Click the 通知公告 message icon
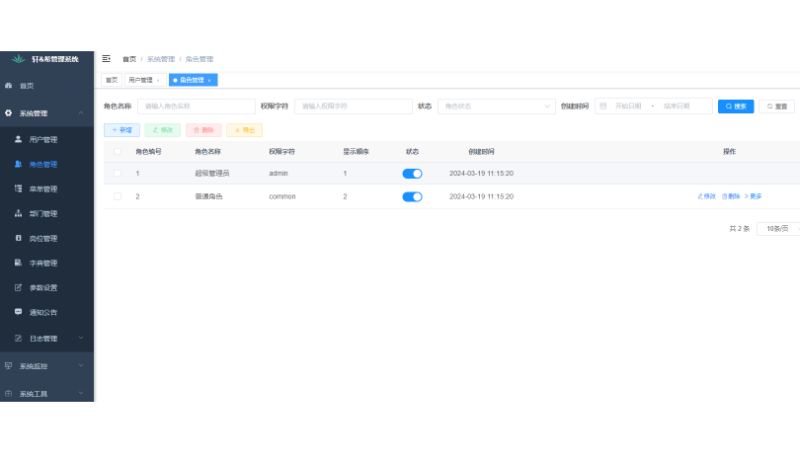The height and width of the screenshot is (453, 800). pyautogui.click(x=18, y=312)
